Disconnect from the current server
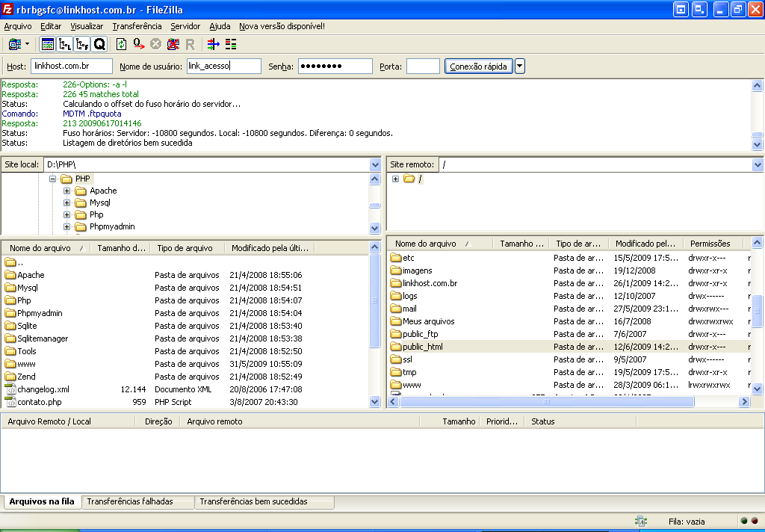Image resolution: width=765 pixels, height=532 pixels. coord(173,44)
